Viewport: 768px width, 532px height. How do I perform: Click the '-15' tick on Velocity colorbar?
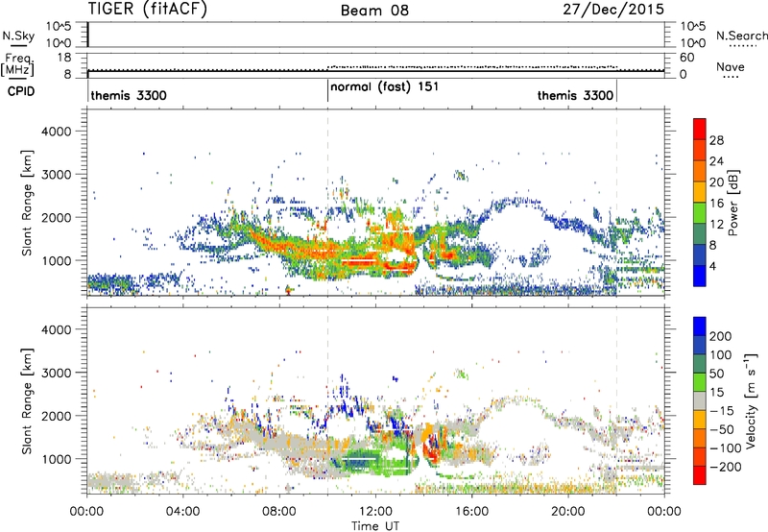coord(721,410)
